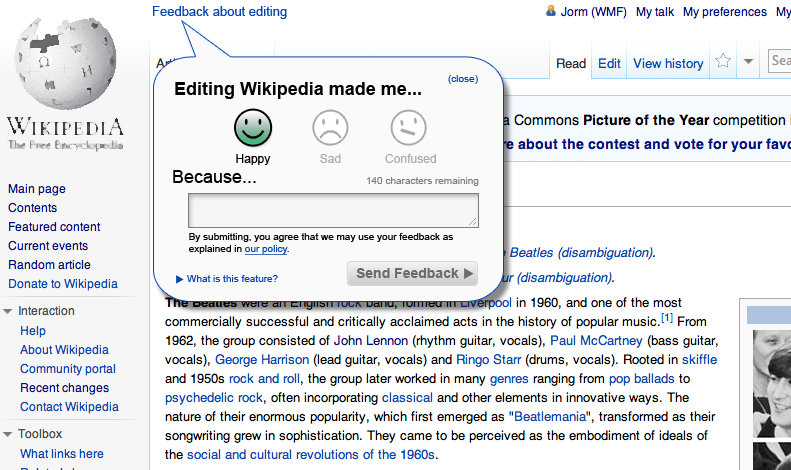Viewport: 791px width, 470px height.
Task: Open a Random article
Action: pos(49,265)
